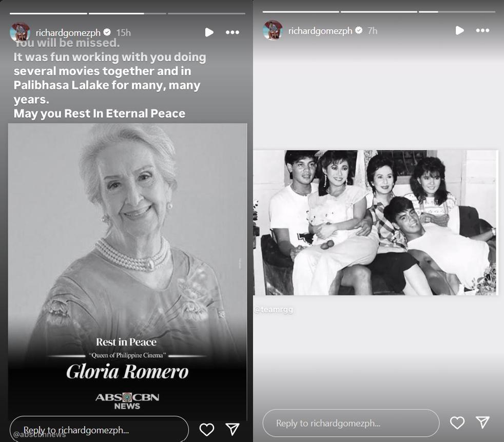Open more options on left story
The width and height of the screenshot is (504, 442).
tap(232, 32)
